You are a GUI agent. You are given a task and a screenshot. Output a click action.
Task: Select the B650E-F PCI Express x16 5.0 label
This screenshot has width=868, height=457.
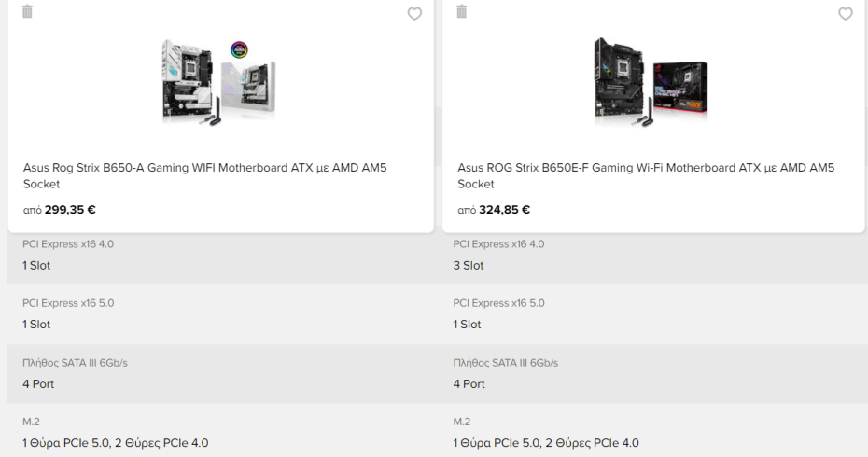coord(498,303)
